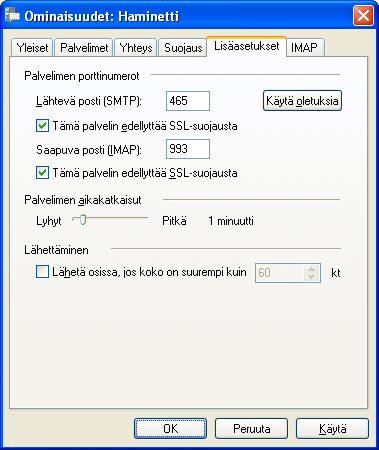Viewport: 379px width, 450px height.
Task: Click the 1 minuutti timeout value
Action: 231,221
